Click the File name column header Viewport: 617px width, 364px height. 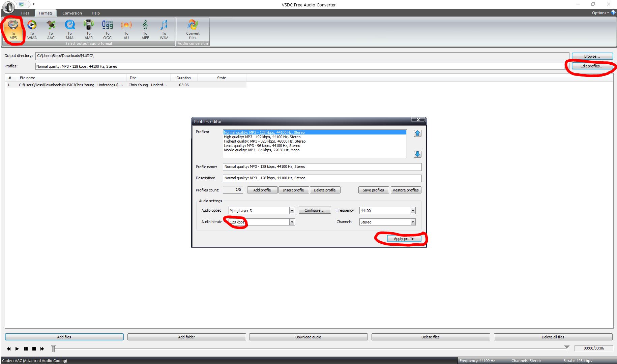click(71, 78)
